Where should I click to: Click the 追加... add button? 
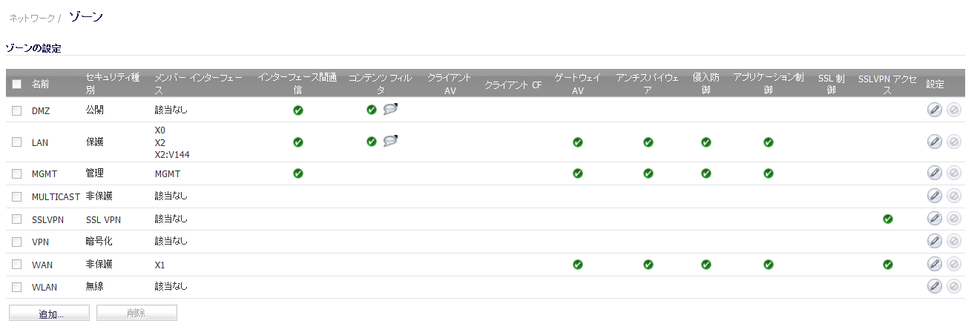[x=49, y=314]
